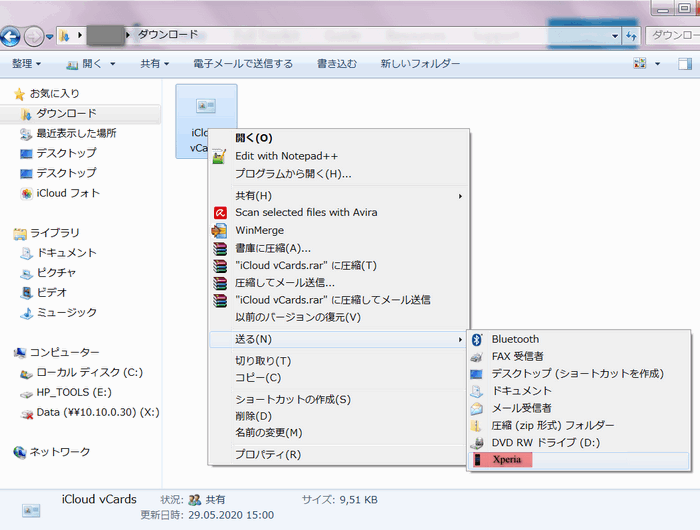The height and width of the screenshot is (530, 700).
Task: Send file to Xperia device
Action: (579, 460)
